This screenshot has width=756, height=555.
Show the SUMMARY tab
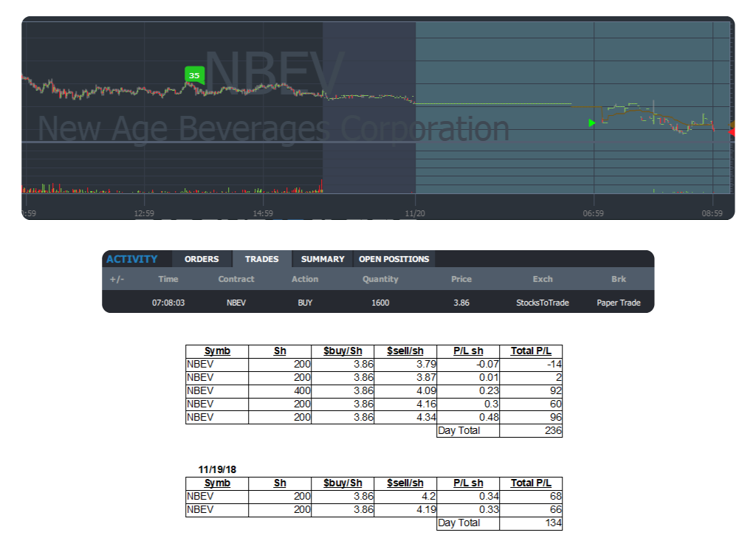pyautogui.click(x=323, y=259)
